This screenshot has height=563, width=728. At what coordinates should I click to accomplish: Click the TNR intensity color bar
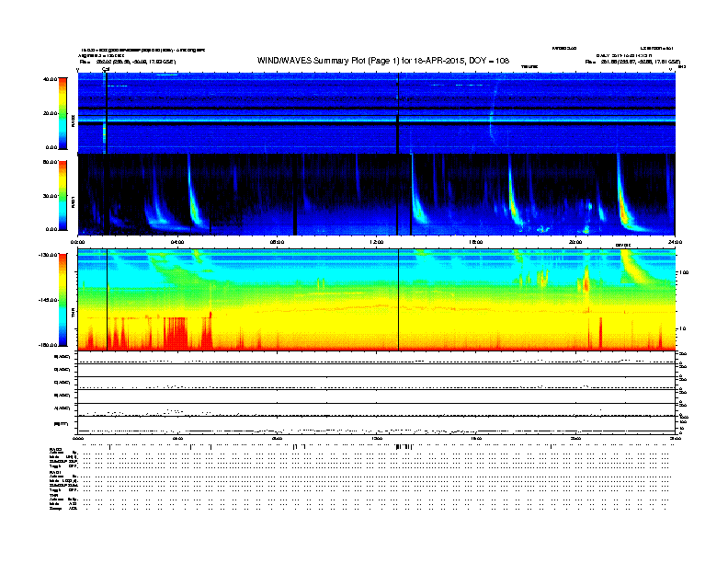coord(63,300)
